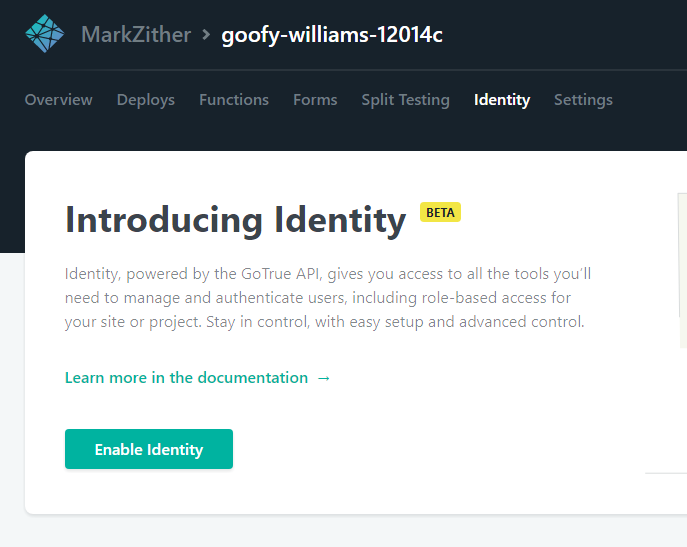Click the Netlify logo icon

(x=44, y=35)
